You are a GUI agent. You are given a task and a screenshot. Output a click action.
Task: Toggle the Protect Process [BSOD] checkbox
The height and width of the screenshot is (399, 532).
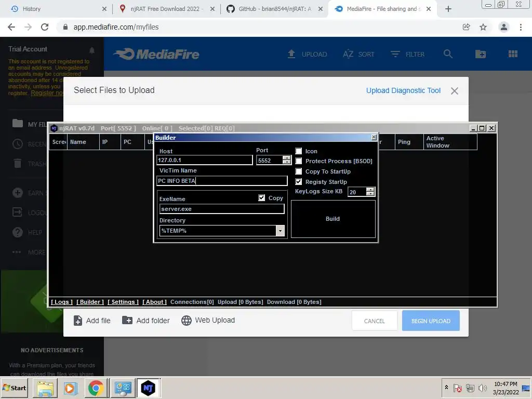point(299,161)
